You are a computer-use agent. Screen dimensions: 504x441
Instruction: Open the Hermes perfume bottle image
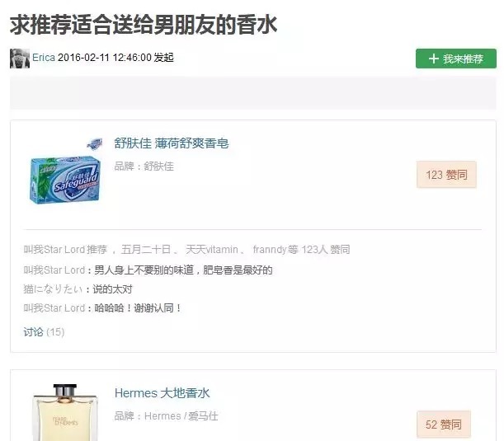point(65,412)
